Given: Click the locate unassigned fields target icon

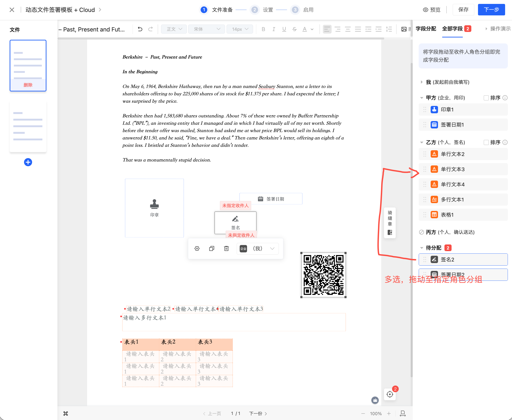Looking at the screenshot, I should coord(390,394).
